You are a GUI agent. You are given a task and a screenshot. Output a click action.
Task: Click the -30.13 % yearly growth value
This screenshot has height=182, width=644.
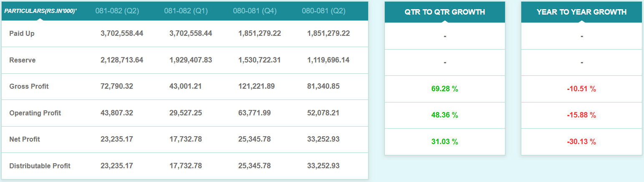coord(581,142)
